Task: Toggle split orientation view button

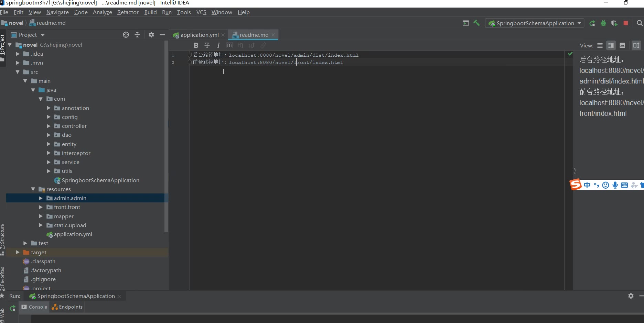Action: [636, 45]
